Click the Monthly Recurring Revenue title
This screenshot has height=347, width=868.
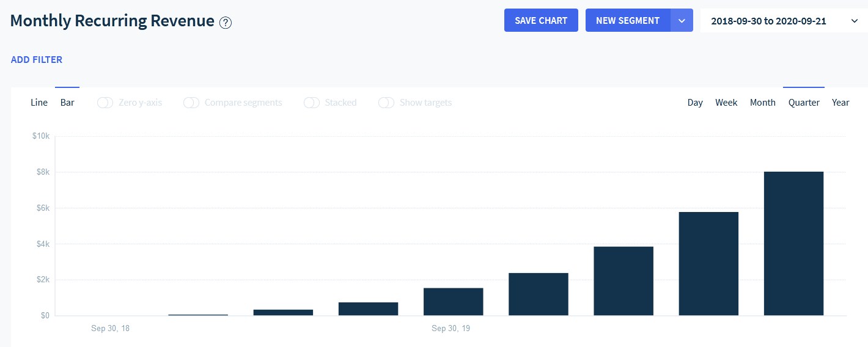112,21
